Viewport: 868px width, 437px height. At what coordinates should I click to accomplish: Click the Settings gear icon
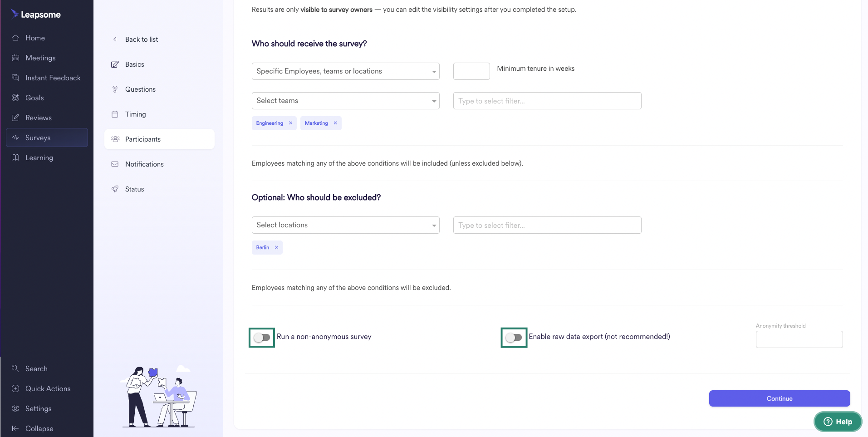(x=15, y=408)
